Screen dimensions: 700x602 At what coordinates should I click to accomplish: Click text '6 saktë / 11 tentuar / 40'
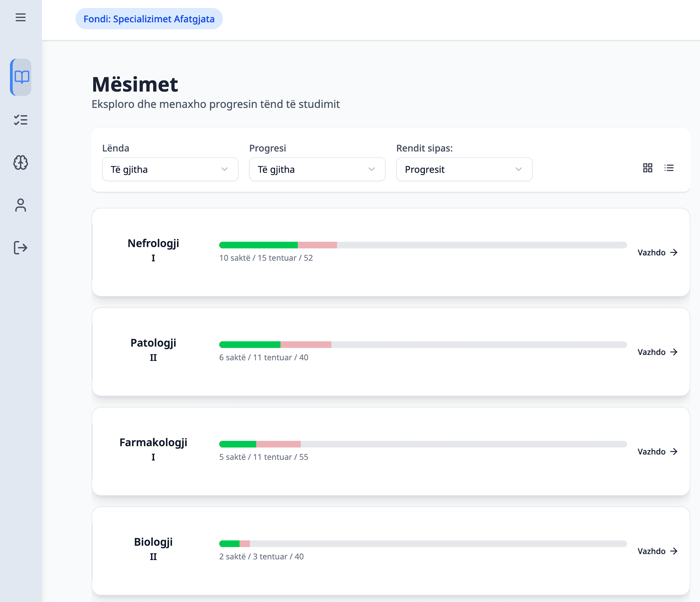click(263, 358)
